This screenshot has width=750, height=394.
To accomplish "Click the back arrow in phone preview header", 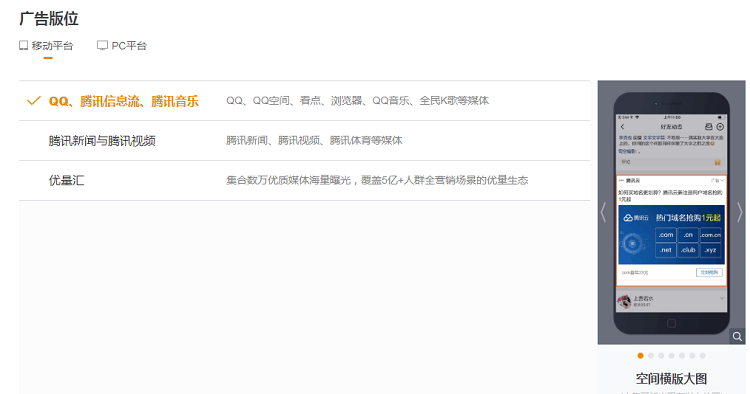I will point(622,127).
